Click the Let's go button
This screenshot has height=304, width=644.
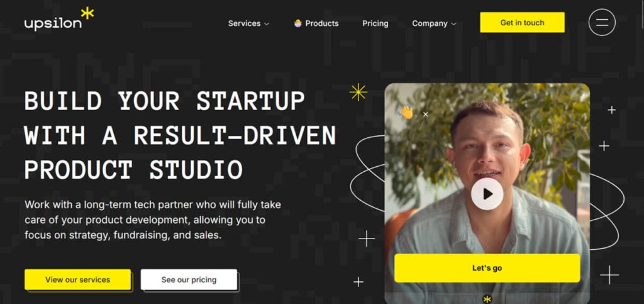(487, 268)
